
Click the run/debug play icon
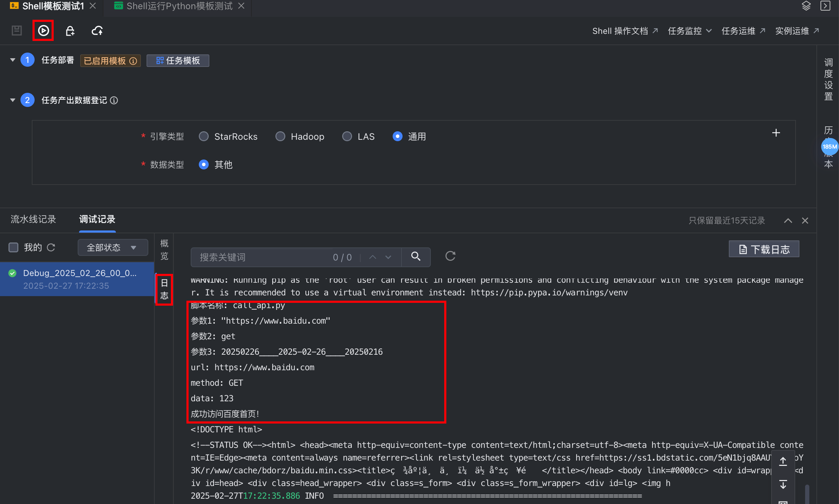(x=43, y=31)
